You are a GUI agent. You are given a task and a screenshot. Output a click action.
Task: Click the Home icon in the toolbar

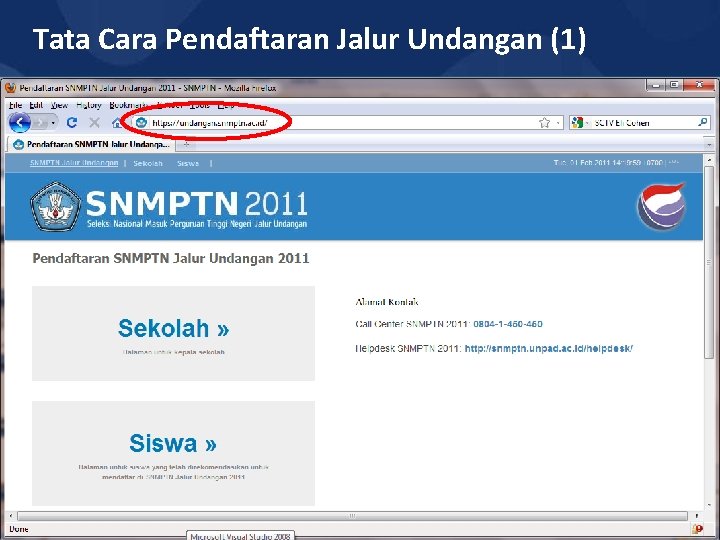pos(118,123)
